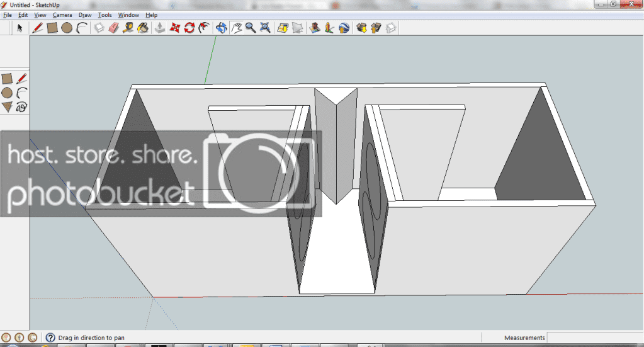
Task: Click the status bar question-mark help icon
Action: 50,338
